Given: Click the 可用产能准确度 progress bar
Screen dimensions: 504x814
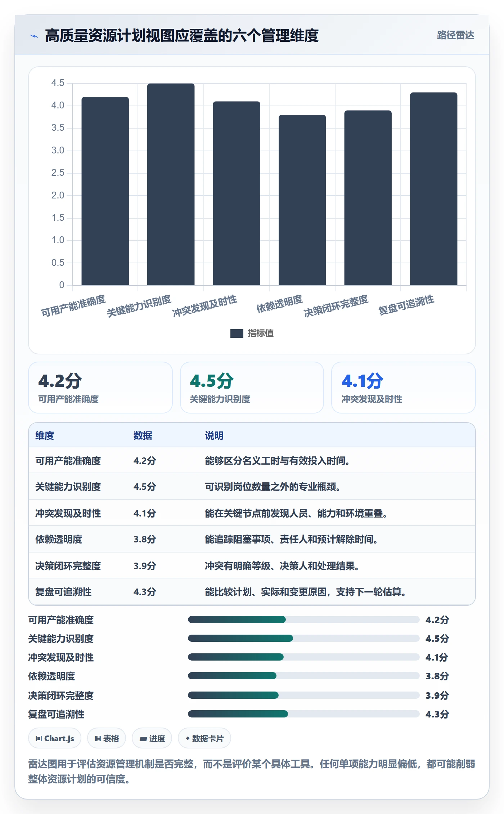Looking at the screenshot, I should pyautogui.click(x=303, y=620).
